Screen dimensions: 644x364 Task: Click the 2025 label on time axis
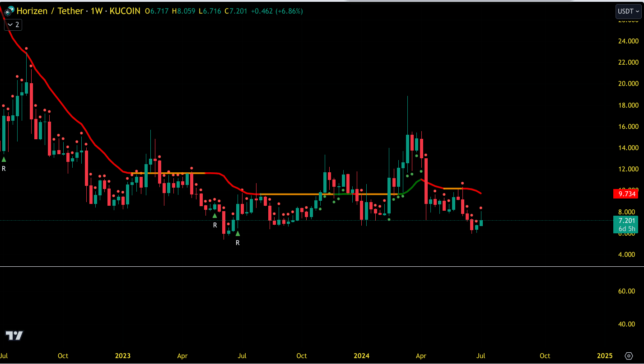point(605,356)
